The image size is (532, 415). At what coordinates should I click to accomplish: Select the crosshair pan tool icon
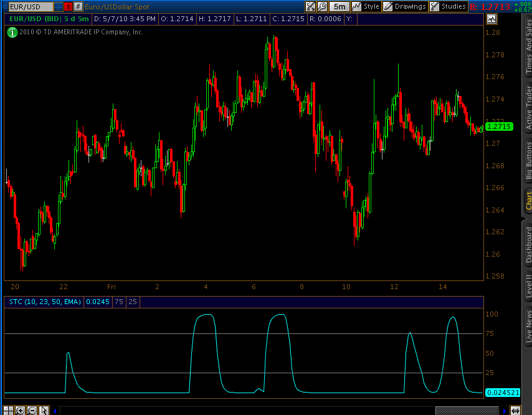click(9, 410)
